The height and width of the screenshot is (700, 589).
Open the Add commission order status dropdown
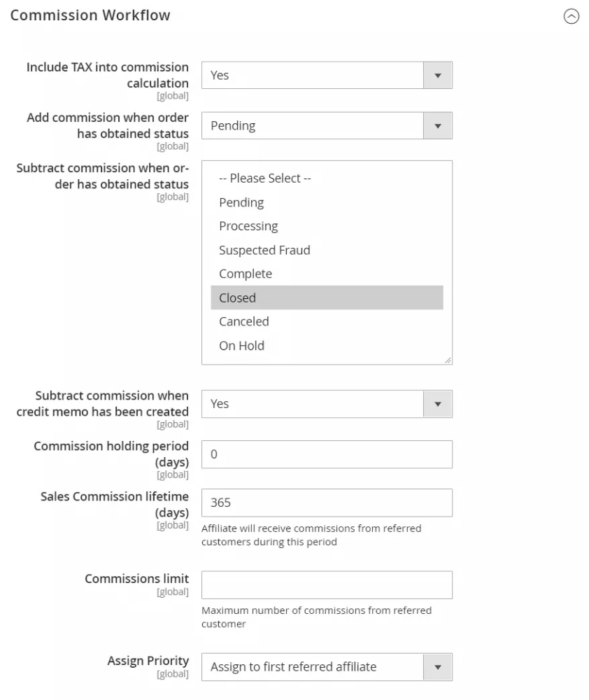click(x=313, y=125)
